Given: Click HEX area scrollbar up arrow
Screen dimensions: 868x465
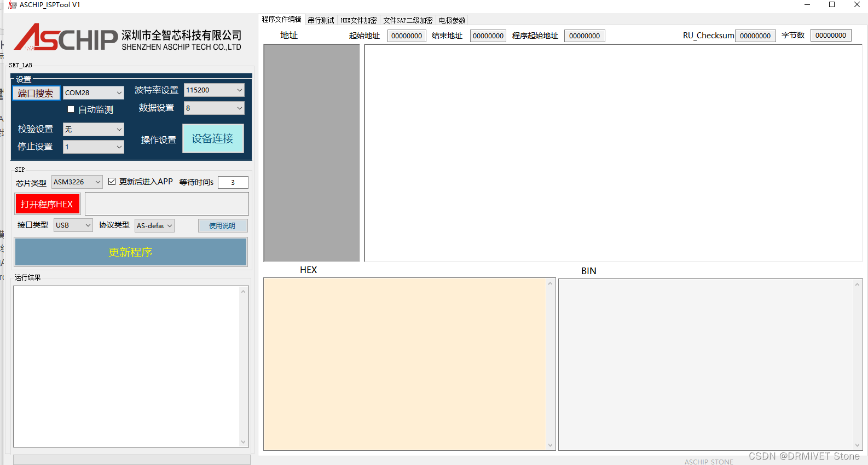Looking at the screenshot, I should click(x=551, y=283).
